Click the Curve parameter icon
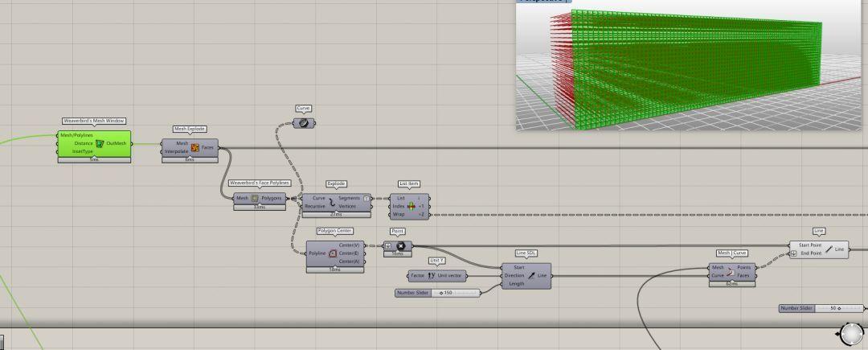 (303, 123)
